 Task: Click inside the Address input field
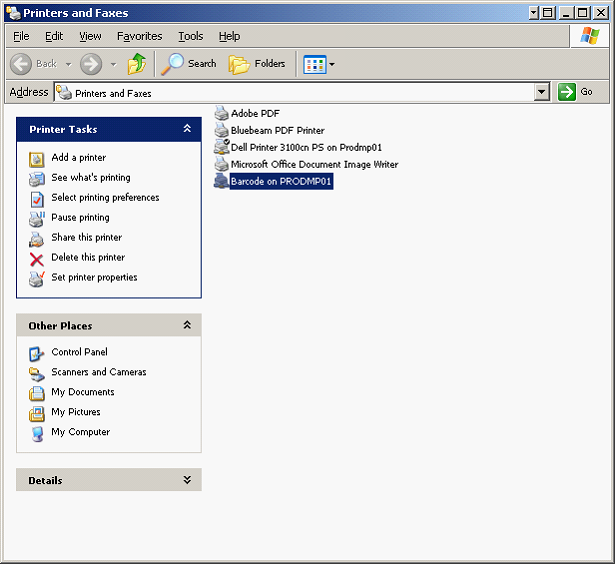pos(300,92)
